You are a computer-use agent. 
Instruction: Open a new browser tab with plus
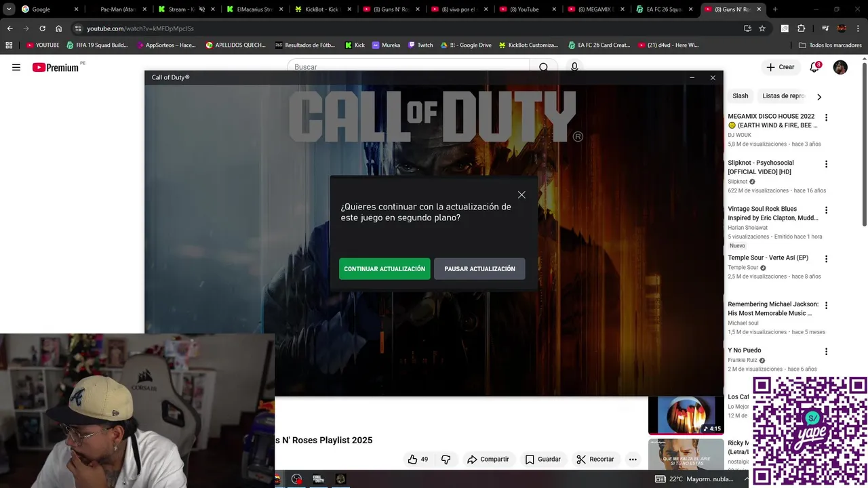coord(775,9)
